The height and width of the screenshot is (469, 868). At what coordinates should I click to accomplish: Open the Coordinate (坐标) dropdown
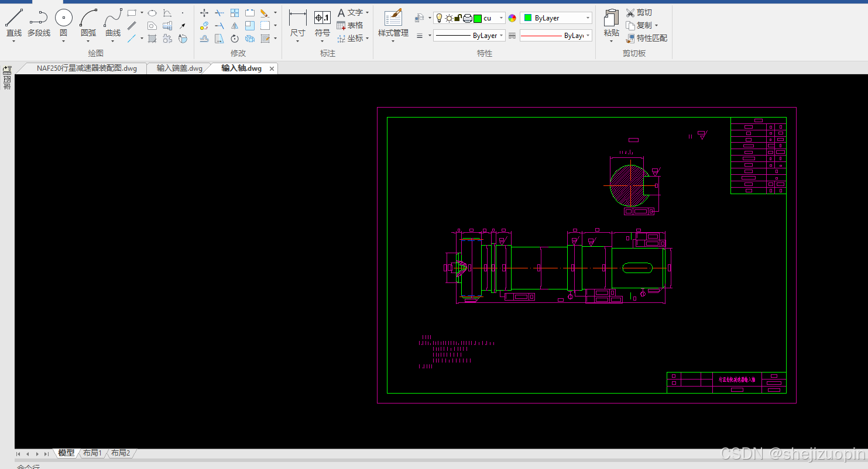click(353, 39)
